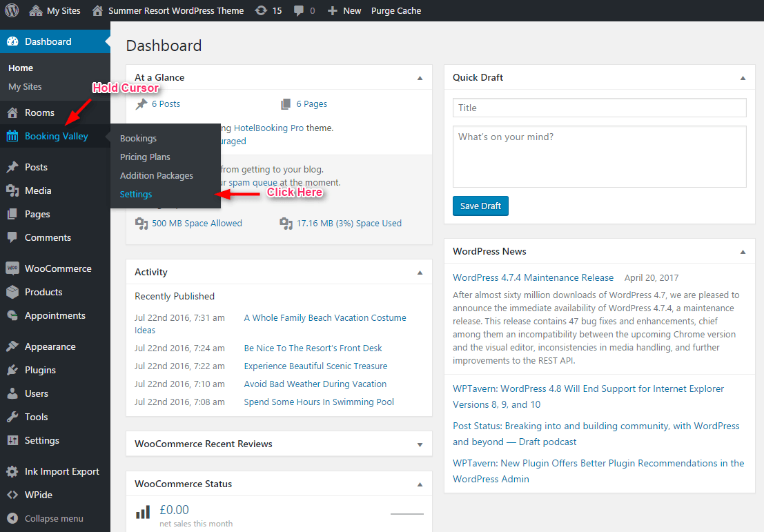
Task: Open the spam queue link
Action: 253,183
